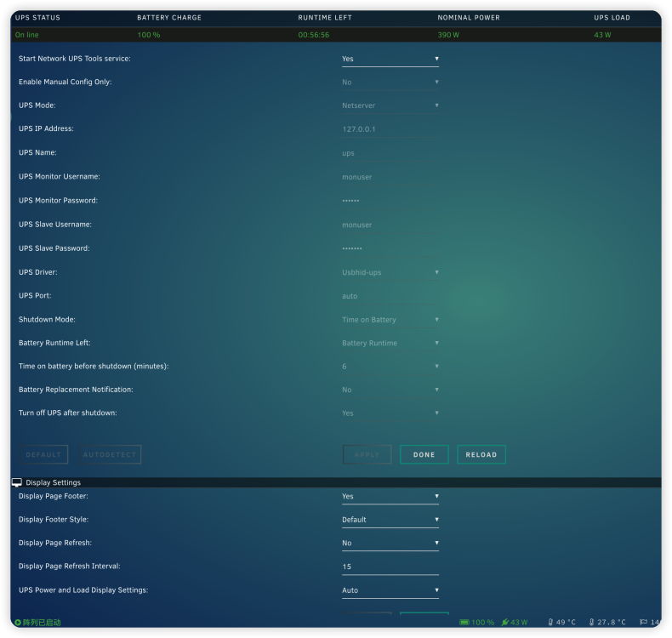Image resolution: width=672 pixels, height=638 pixels.
Task: Click the '100 %' battery charge value
Action: [149, 35]
